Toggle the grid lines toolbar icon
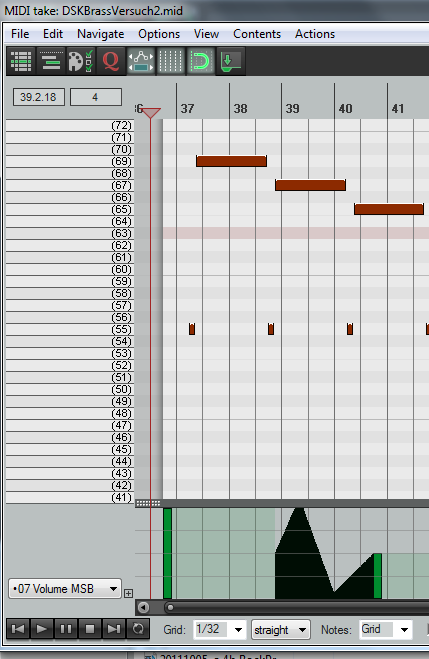The image size is (429, 659). click(171, 61)
